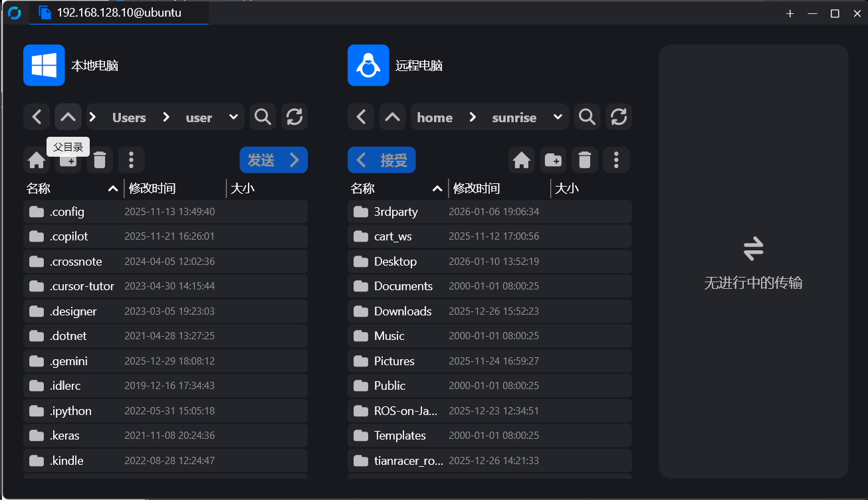Switch to the 192.168.128.10@ubuntu tab
The image size is (868, 500).
tap(119, 13)
